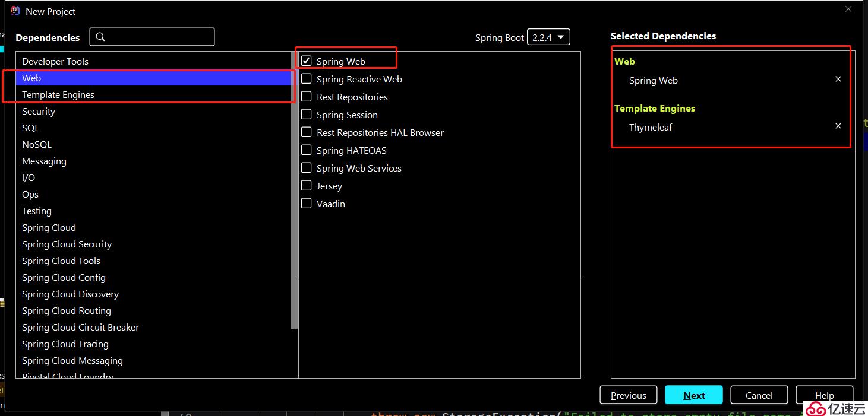868x416 pixels.
Task: Check the Spring Web Services box
Action: [x=307, y=167]
